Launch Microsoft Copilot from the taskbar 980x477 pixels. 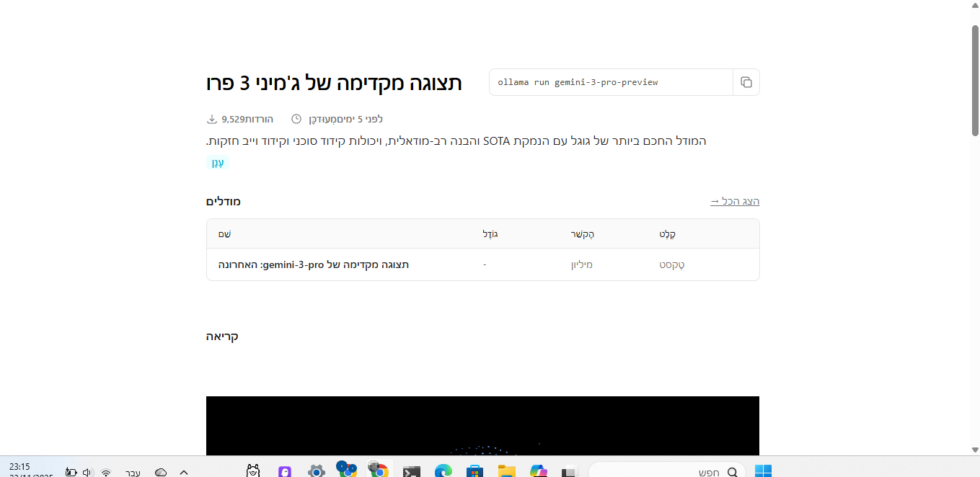[539, 471]
